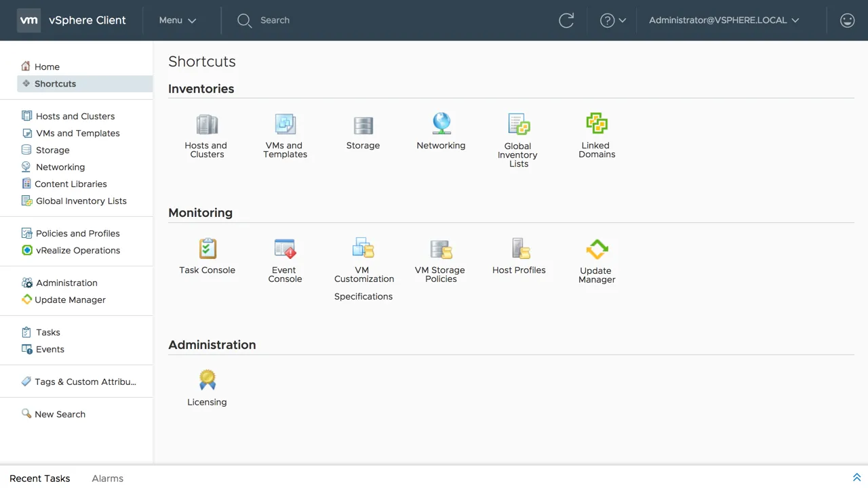
Task: Open the Help question mark dropdown
Action: click(x=612, y=20)
